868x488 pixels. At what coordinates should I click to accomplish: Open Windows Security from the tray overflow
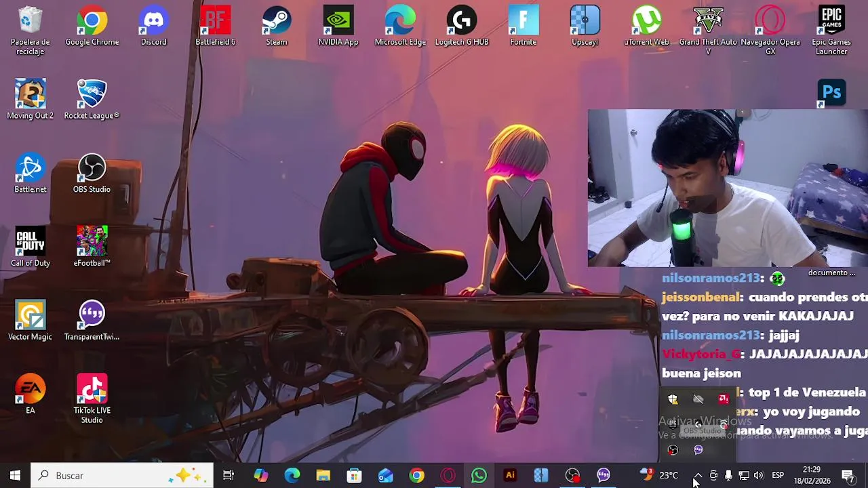click(x=673, y=399)
